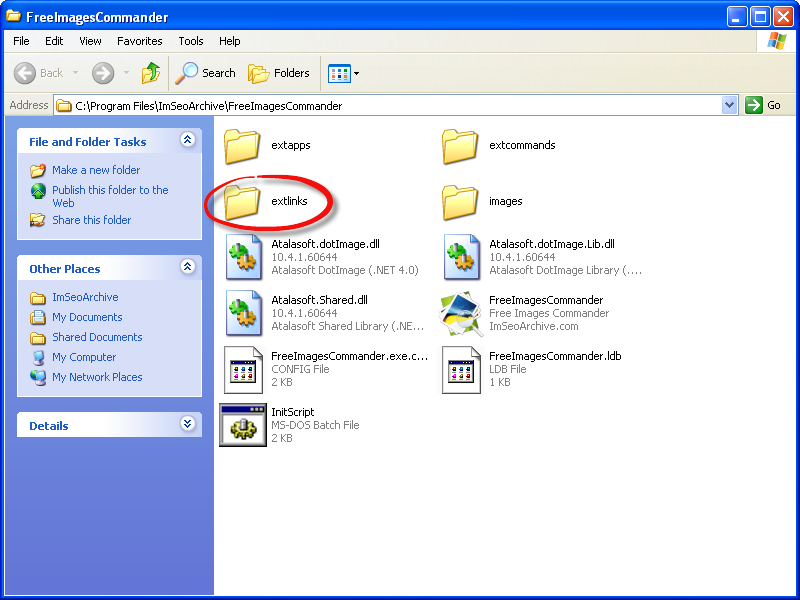Click the Share this folder link

92,220
